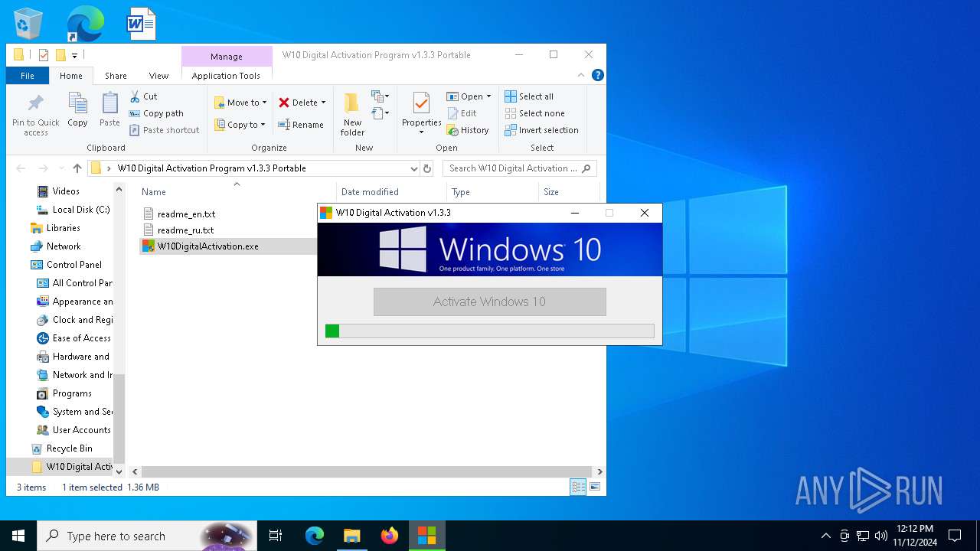
Task: Select Local Disk (C:) in navigation pane
Action: pos(81,210)
